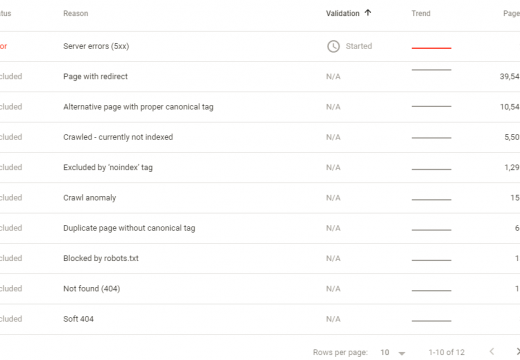520x360 pixels.
Task: Open Rows per page dropdown arrow
Action: point(402,353)
